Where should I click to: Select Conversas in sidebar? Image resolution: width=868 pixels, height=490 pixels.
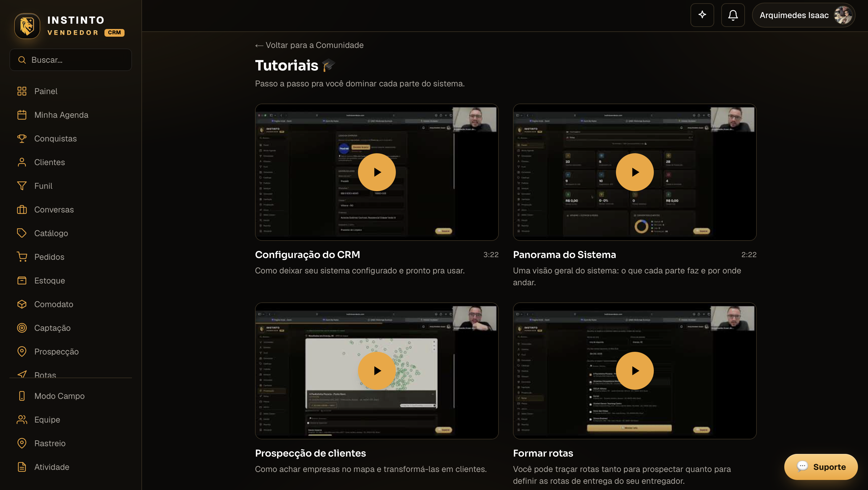pyautogui.click(x=71, y=209)
